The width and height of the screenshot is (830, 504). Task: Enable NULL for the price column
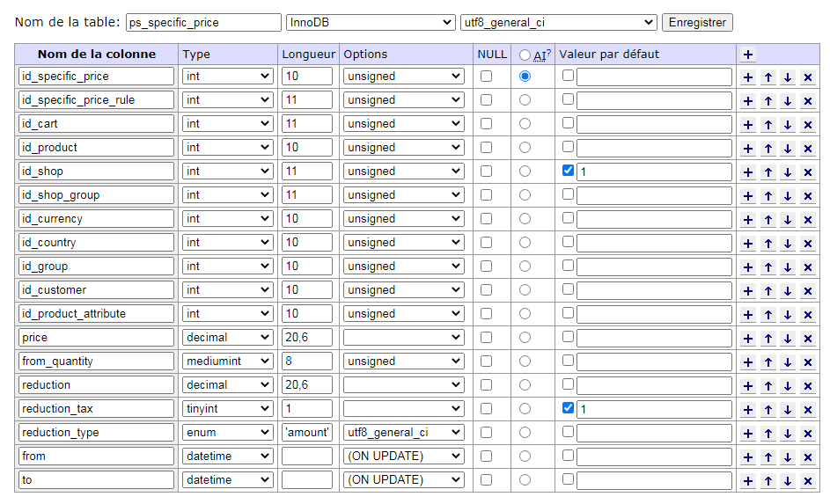(486, 338)
